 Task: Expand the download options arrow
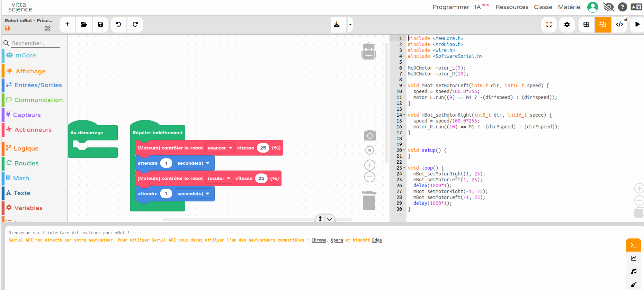tap(350, 25)
